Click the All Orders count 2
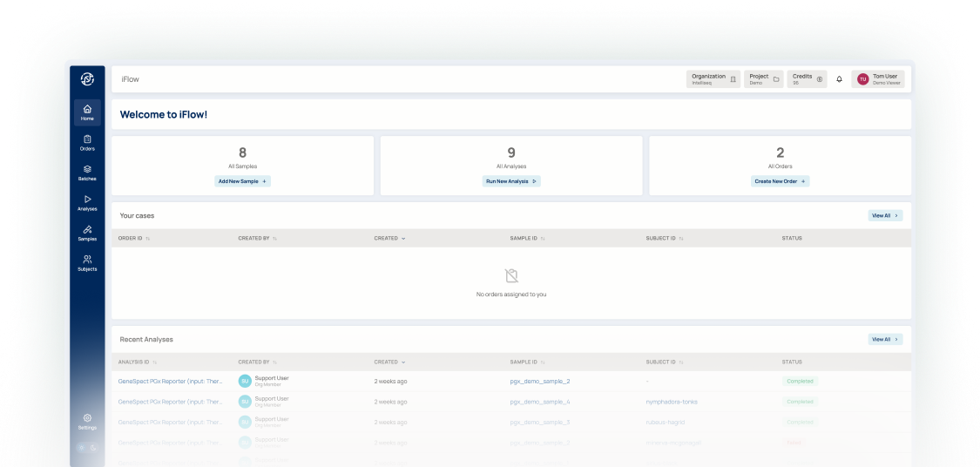980x467 pixels. (780, 152)
